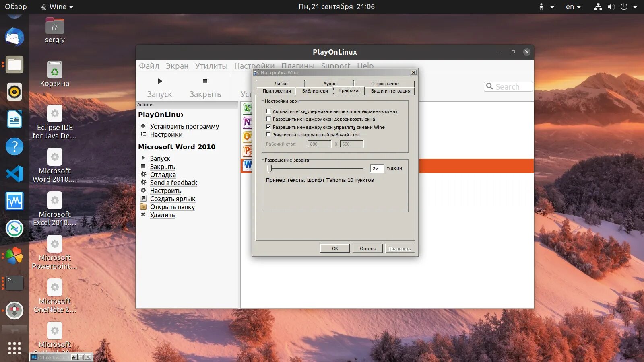
Task: Open the Wine menu in top bar
Action: [x=57, y=7]
